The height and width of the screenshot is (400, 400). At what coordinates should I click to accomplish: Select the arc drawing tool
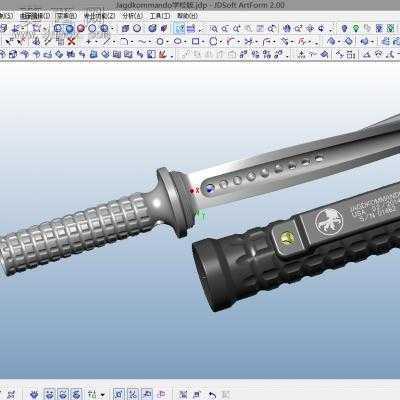[124, 42]
